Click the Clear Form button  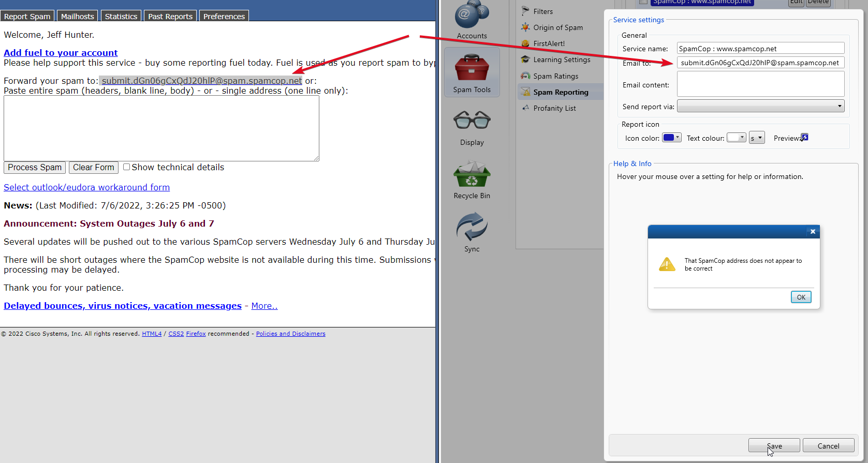(x=94, y=167)
